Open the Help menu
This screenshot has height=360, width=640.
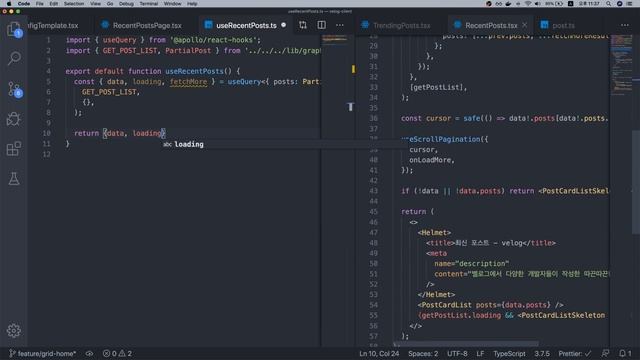point(192,4)
